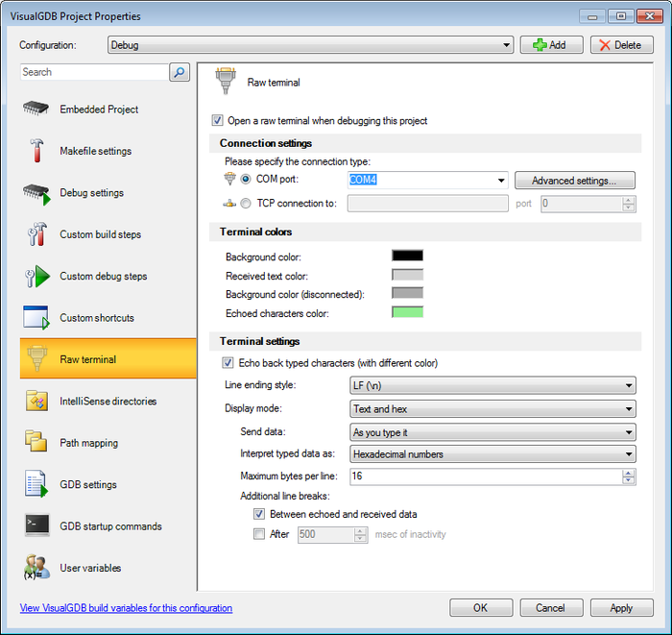
Task: Select the TCP connection radio button
Action: tap(246, 204)
